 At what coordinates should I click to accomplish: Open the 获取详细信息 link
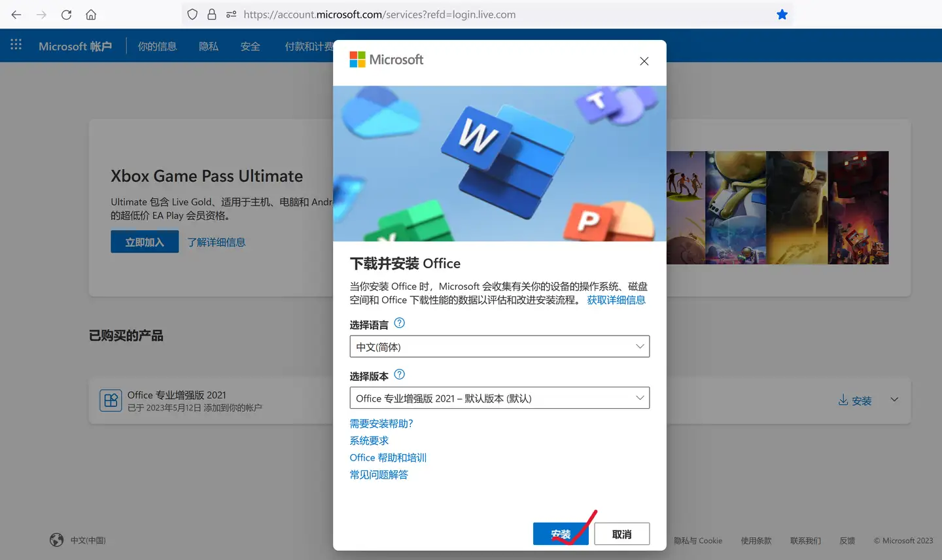tap(616, 300)
